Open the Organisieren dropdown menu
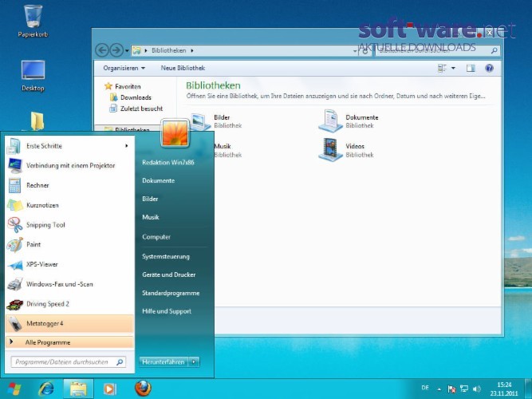 coord(124,69)
